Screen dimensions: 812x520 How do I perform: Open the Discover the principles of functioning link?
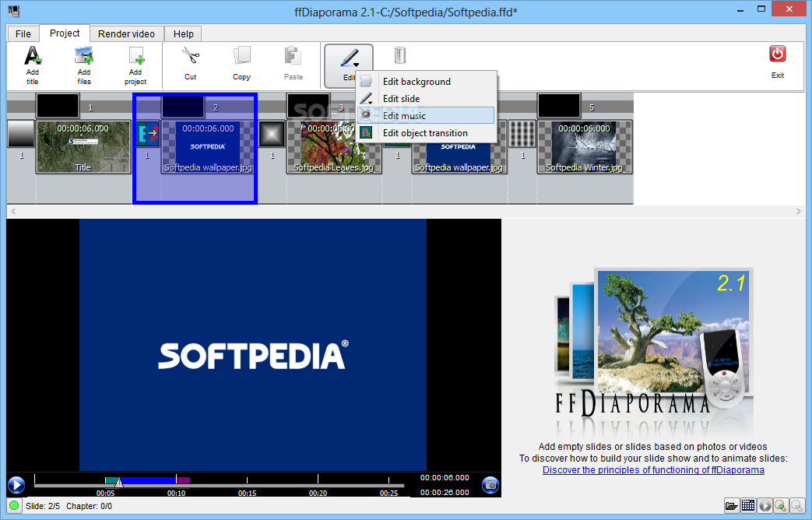[x=653, y=469]
